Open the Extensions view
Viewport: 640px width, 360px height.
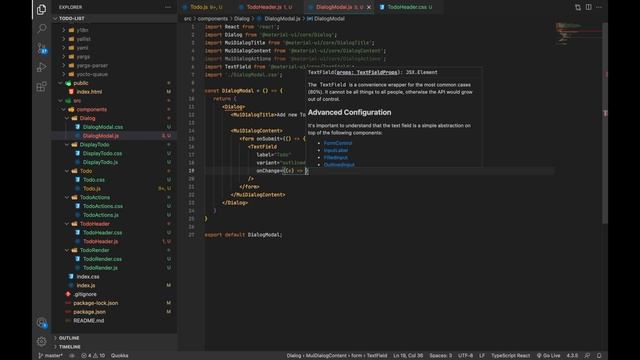point(41,87)
